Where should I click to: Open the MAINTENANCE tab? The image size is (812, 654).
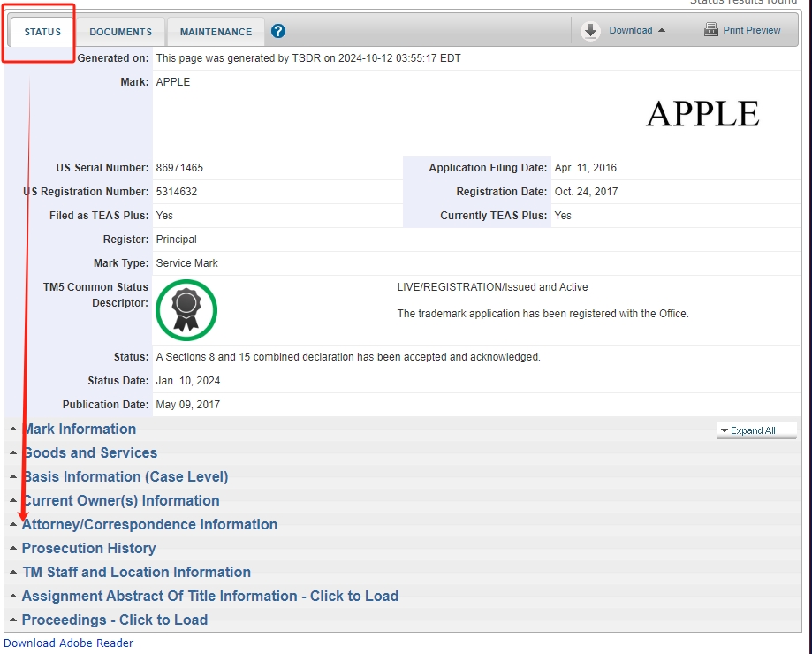(216, 32)
